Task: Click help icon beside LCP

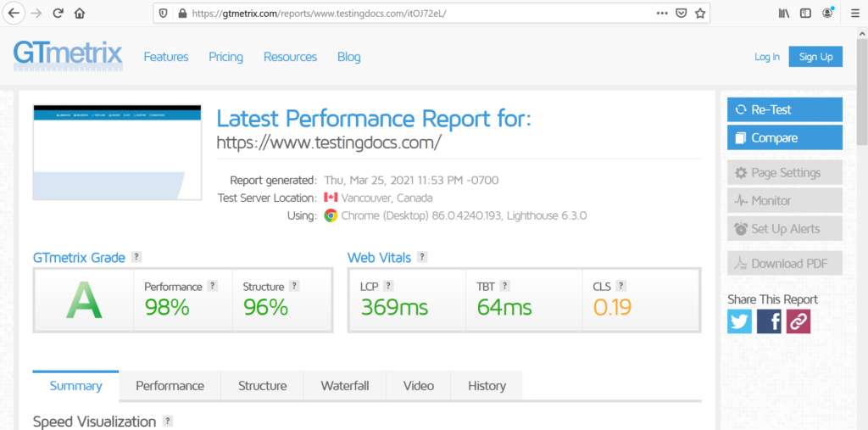Action: click(388, 286)
